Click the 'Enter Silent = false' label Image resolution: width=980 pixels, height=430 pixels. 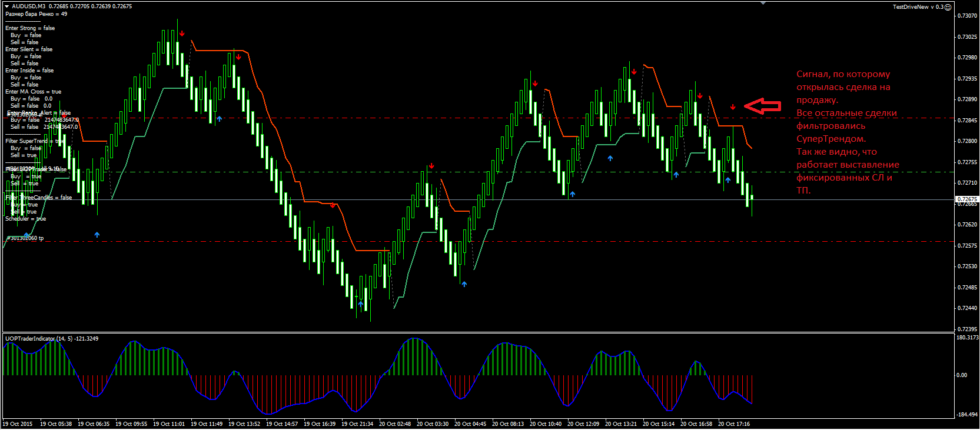(29, 49)
